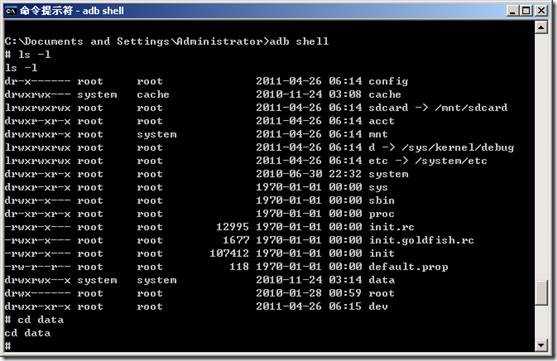Viewport: 557px width, 361px height.
Task: Select the 'init.rc' file name
Action: pos(391,227)
